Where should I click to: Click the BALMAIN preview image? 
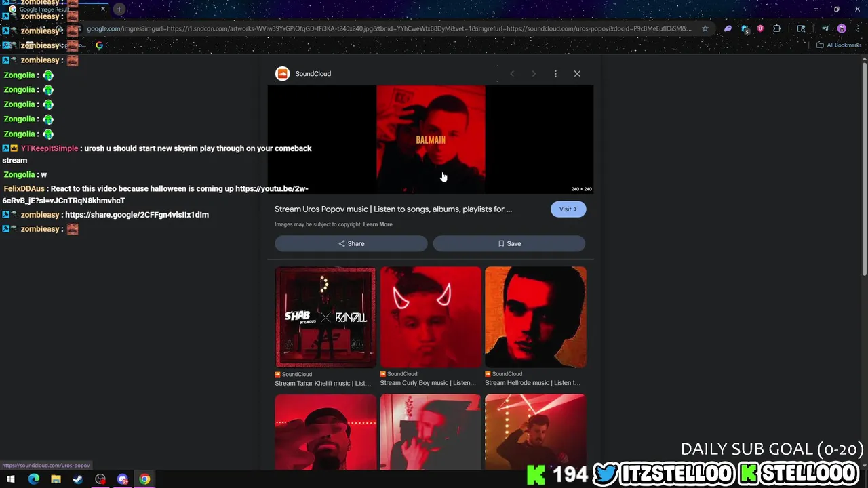(431, 140)
